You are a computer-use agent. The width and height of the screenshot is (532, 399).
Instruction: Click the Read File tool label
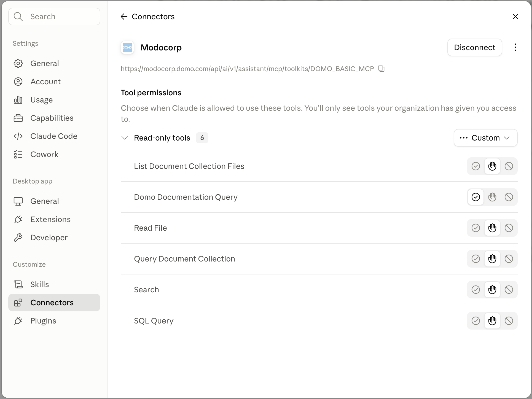(151, 228)
